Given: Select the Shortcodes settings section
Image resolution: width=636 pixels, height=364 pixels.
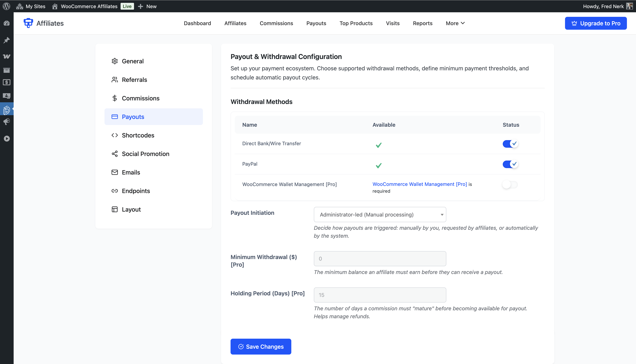Looking at the screenshot, I should click(x=138, y=135).
